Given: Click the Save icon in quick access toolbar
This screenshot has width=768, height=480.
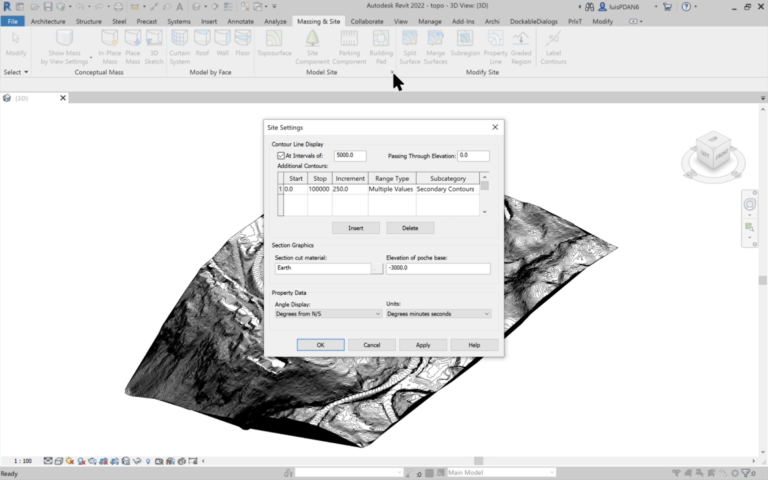Looking at the screenshot, I should [x=48, y=7].
